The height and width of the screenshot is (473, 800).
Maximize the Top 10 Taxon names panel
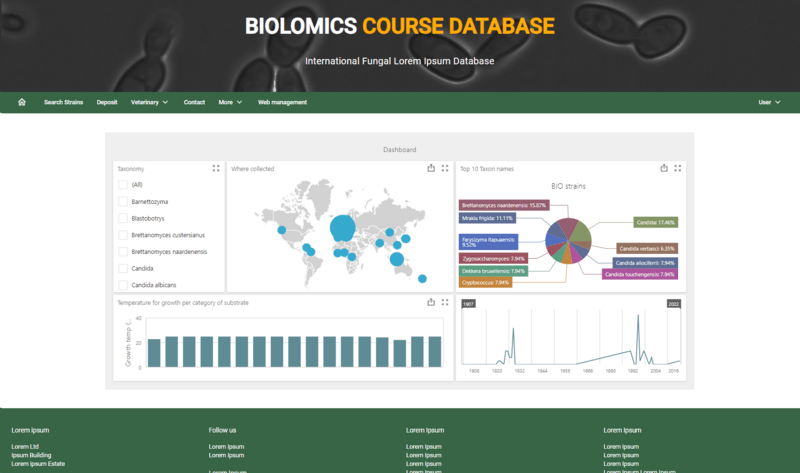pyautogui.click(x=678, y=168)
